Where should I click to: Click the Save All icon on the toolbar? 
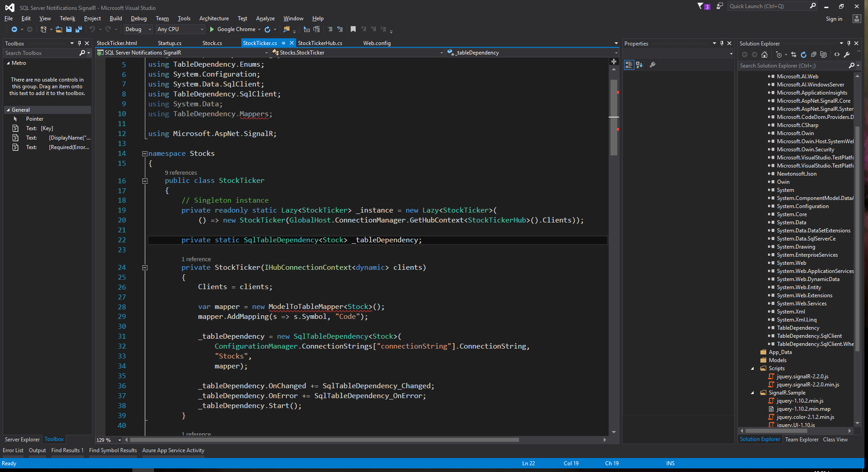78,29
